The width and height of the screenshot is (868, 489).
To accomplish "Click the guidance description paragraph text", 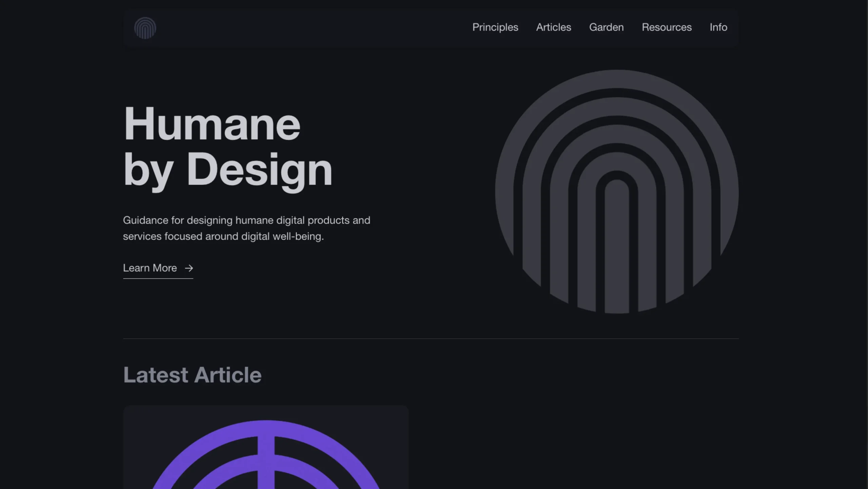I will [x=246, y=228].
